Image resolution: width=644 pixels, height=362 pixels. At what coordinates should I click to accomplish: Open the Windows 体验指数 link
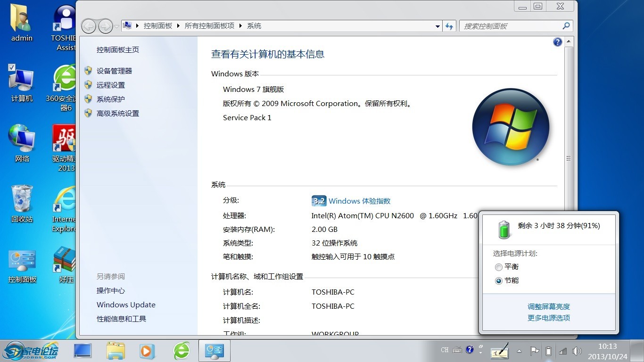point(360,201)
